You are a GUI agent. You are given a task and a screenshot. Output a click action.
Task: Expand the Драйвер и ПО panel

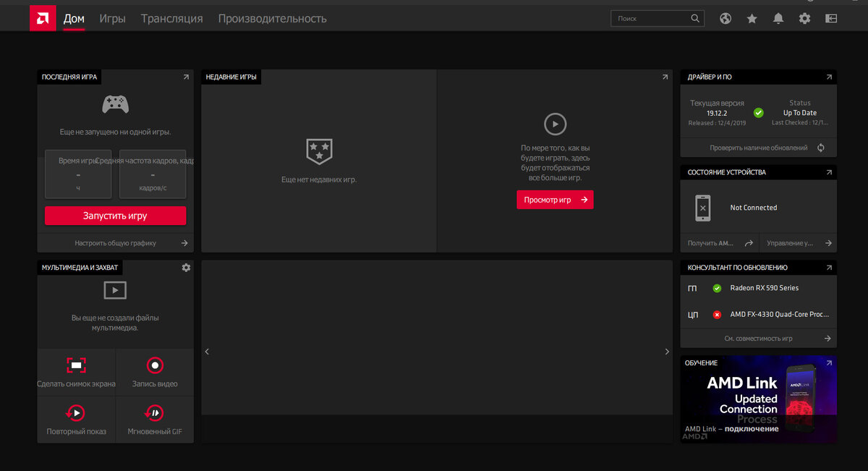[x=829, y=77]
